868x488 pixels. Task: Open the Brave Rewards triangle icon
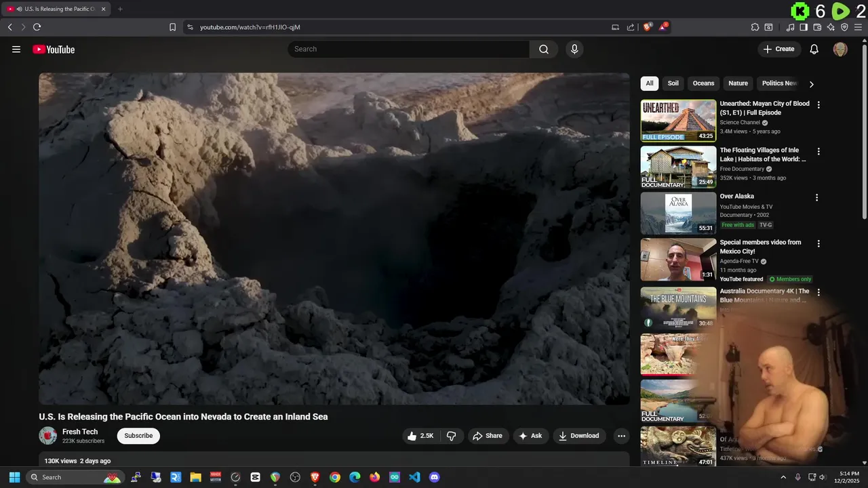pyautogui.click(x=663, y=27)
